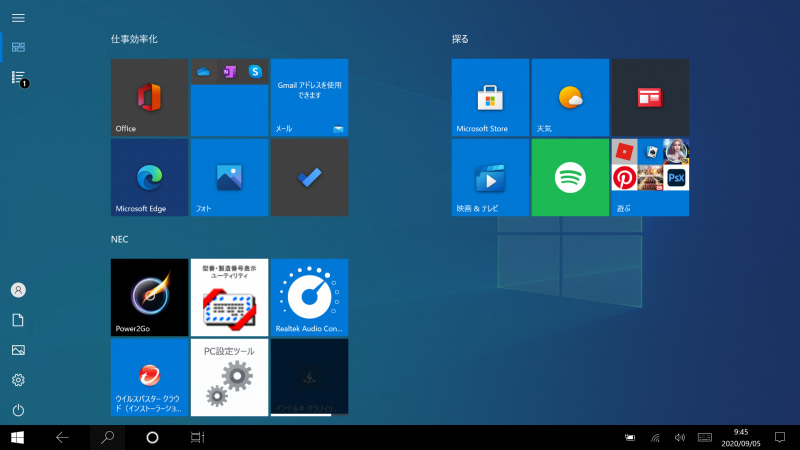Screen dimensions: 800x450
Task: Click the taskbar Back arrow
Action: (62, 437)
